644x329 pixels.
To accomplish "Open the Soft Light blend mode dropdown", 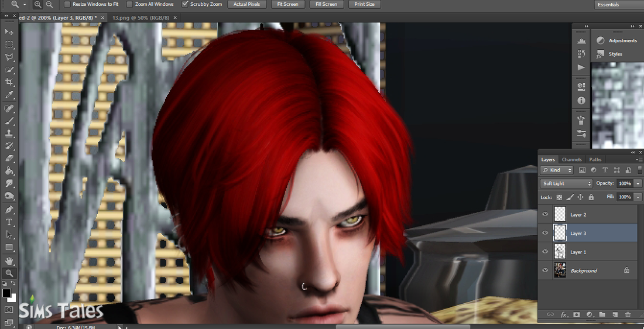I will coord(566,184).
